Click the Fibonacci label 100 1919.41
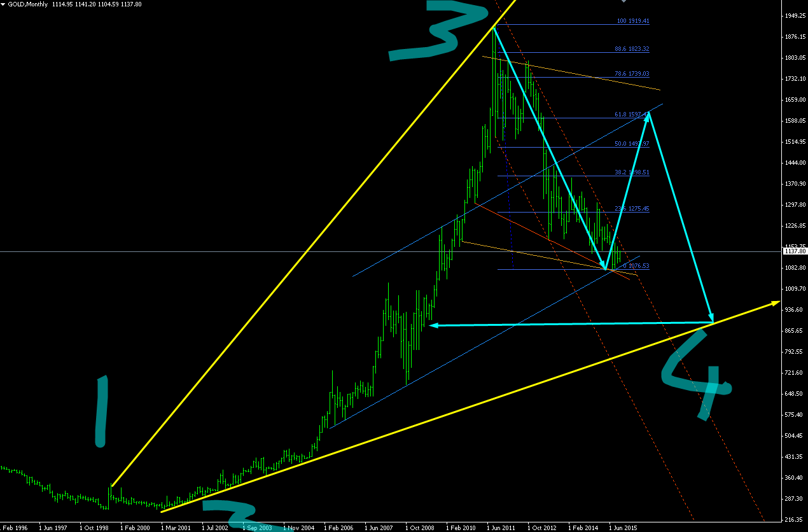Screen dimensions: 808x532 click(x=633, y=21)
